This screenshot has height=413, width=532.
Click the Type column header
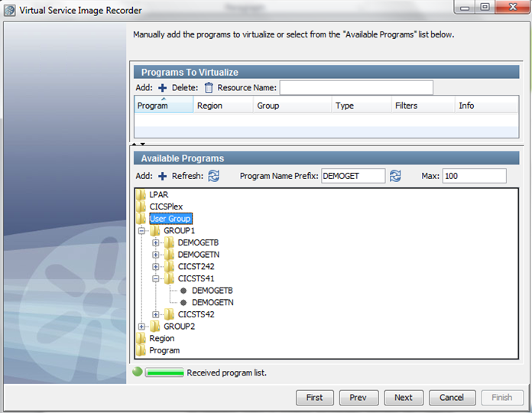coord(362,106)
